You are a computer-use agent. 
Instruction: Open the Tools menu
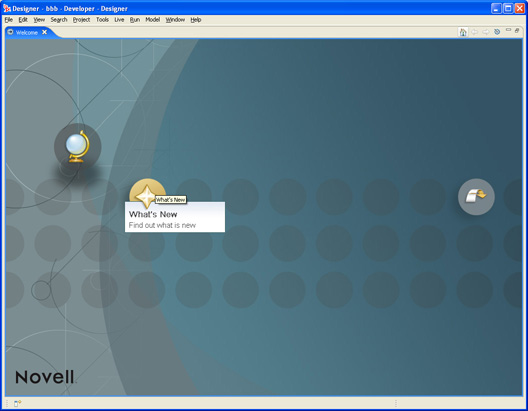(102, 20)
